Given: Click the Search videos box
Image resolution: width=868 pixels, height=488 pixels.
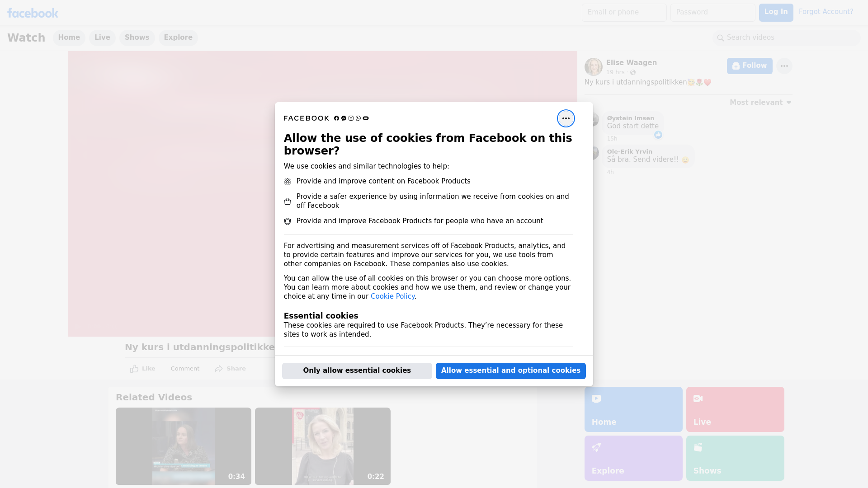Looking at the screenshot, I should (787, 38).
